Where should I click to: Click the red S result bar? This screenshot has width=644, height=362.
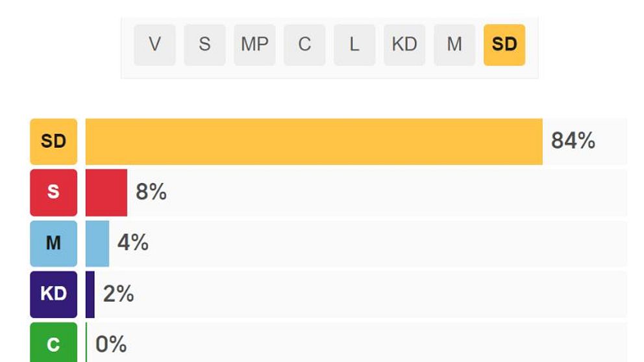[x=106, y=193]
